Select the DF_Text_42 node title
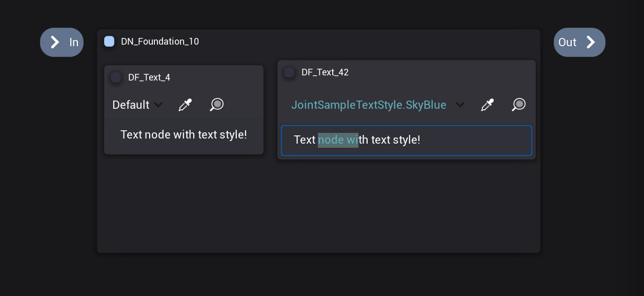644x296 pixels. pos(325,72)
